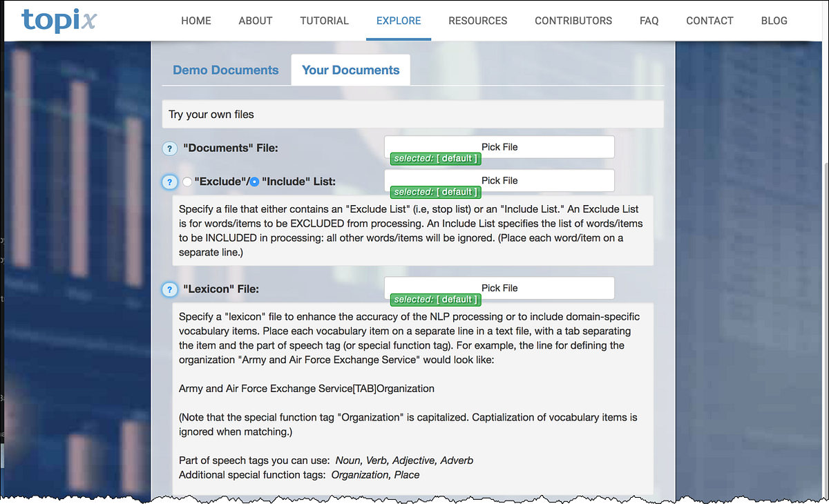Open the Lexicon File help icon
829x504 pixels.
[x=169, y=289]
